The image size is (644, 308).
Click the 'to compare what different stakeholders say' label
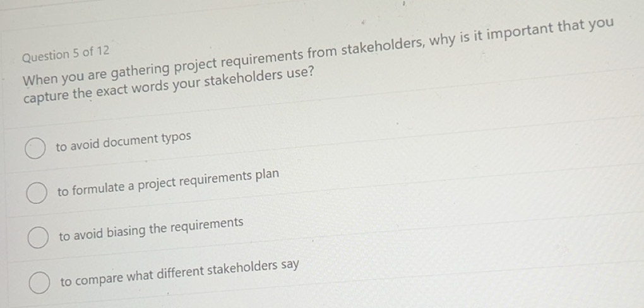(179, 272)
